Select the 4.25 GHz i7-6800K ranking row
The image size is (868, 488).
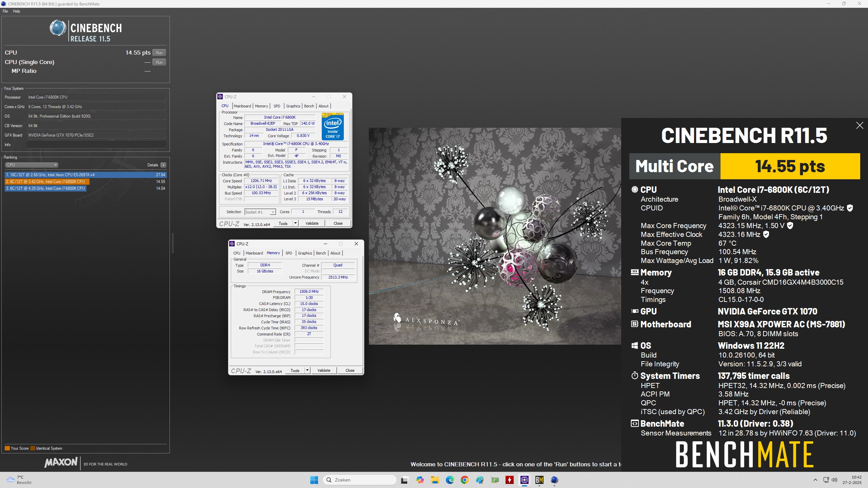[85, 188]
